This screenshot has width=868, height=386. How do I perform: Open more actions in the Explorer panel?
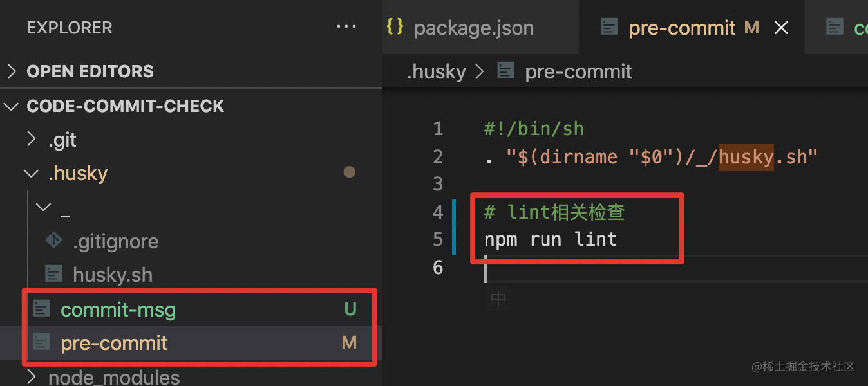[346, 26]
